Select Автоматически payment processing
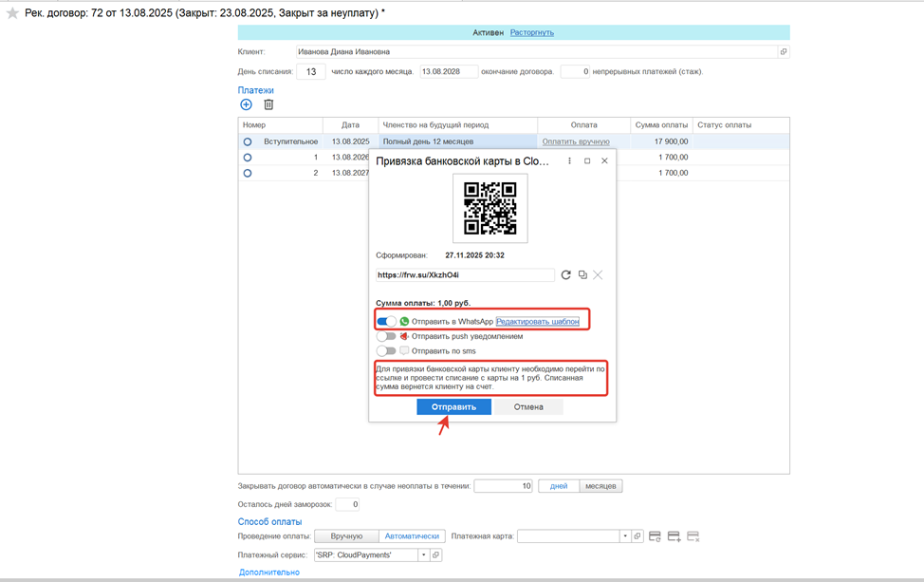 coord(412,536)
